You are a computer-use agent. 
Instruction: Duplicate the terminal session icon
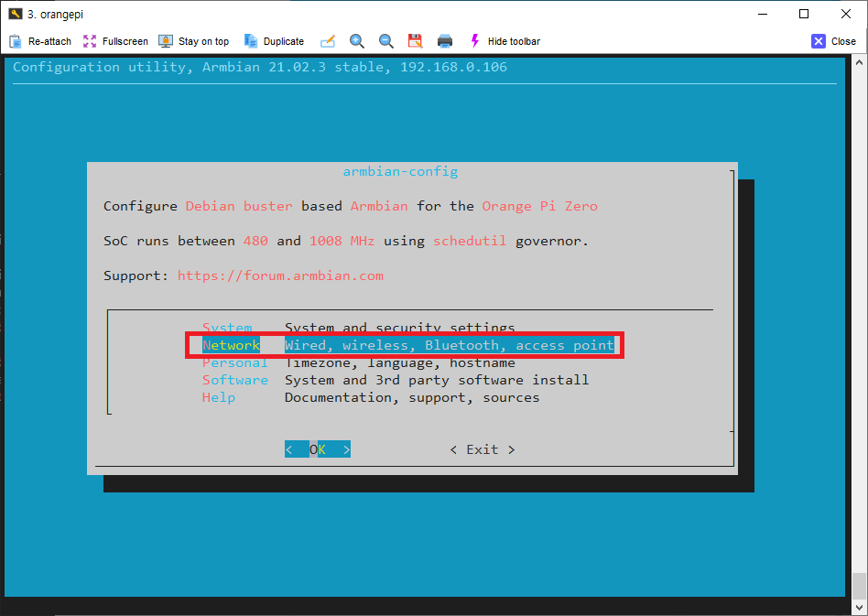click(x=251, y=41)
